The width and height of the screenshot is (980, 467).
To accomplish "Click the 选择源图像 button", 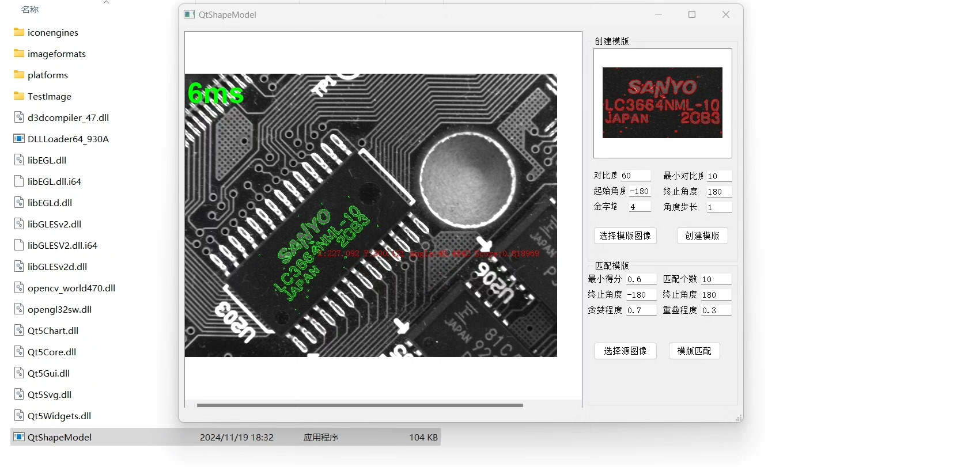I will [x=625, y=351].
